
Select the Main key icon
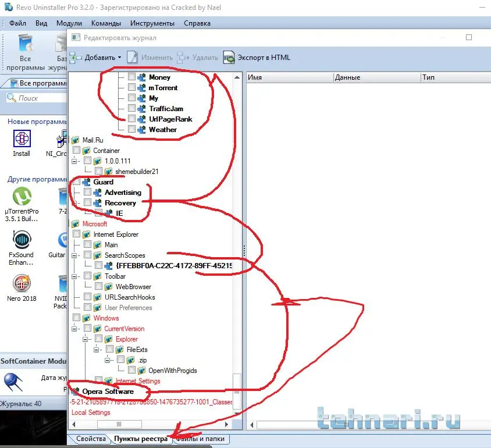click(x=97, y=245)
